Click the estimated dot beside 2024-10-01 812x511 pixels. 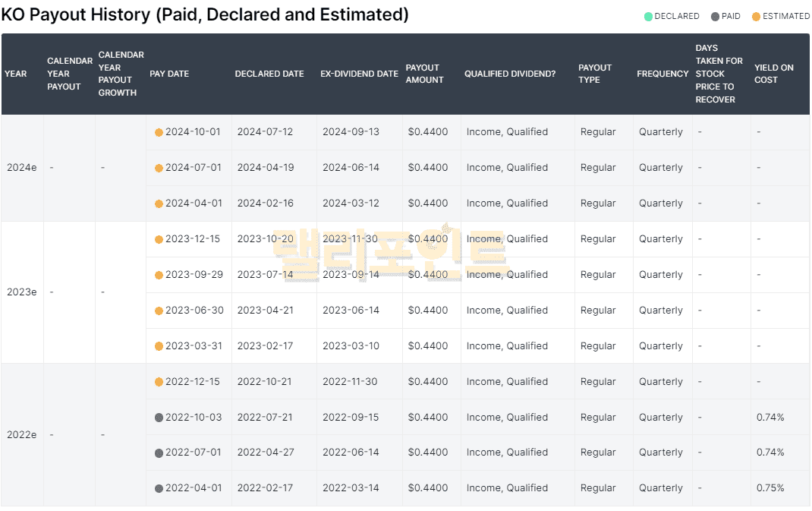(159, 132)
